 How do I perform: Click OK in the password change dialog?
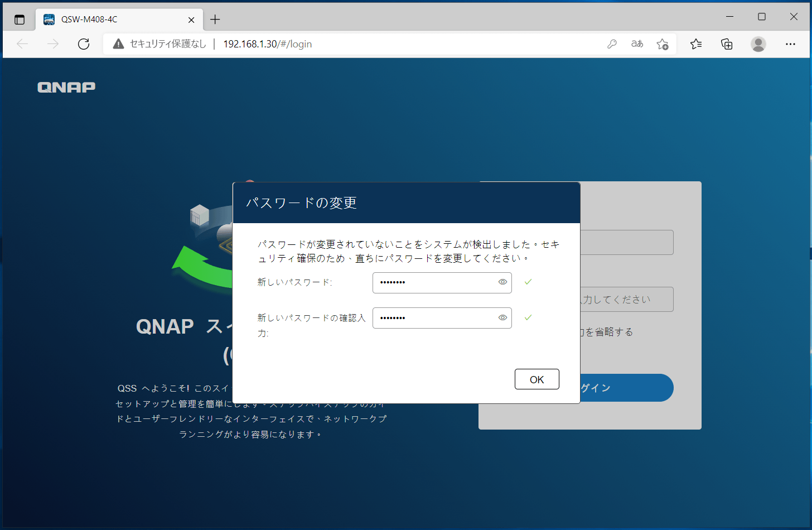pos(536,379)
